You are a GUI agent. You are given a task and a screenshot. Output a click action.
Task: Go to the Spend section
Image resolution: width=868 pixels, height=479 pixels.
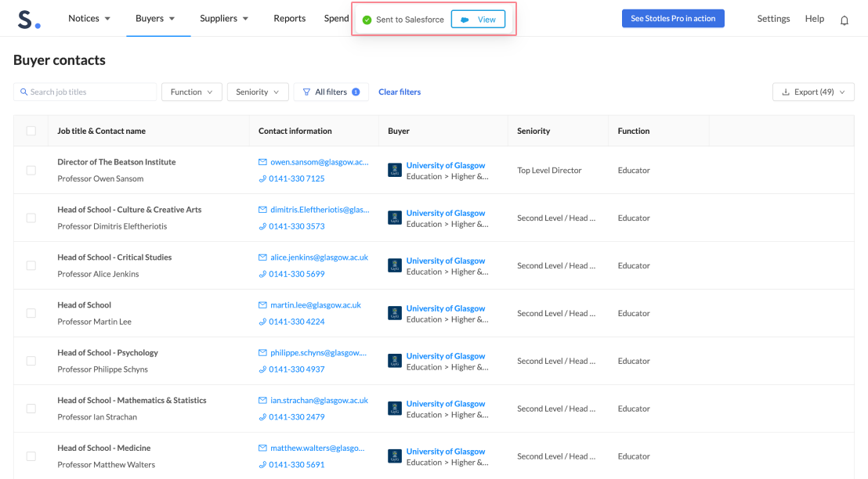[x=337, y=18]
